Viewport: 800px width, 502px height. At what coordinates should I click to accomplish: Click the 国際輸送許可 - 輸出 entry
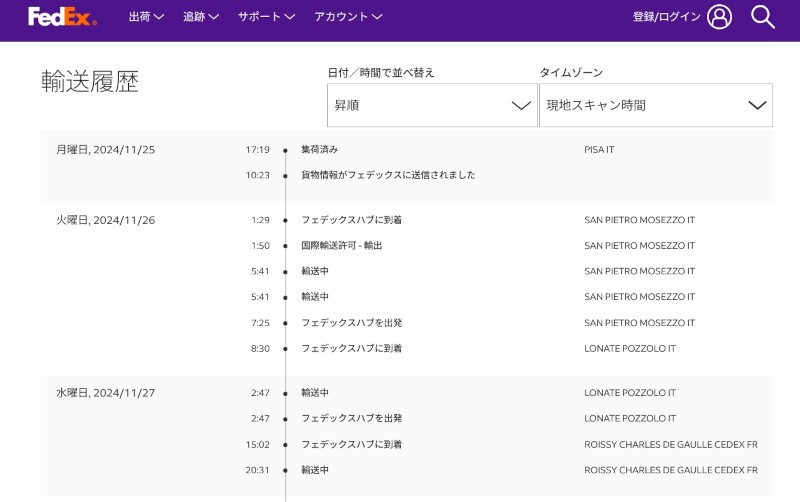coord(341,245)
